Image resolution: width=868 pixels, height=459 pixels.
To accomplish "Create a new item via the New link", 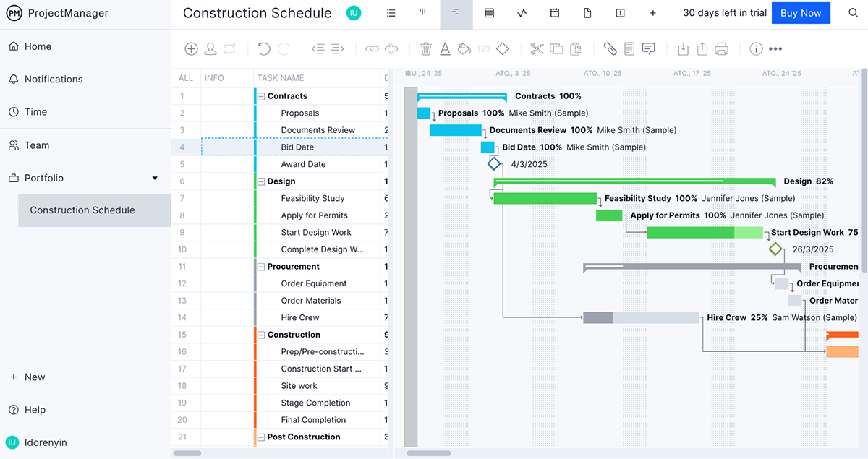I will (x=27, y=377).
